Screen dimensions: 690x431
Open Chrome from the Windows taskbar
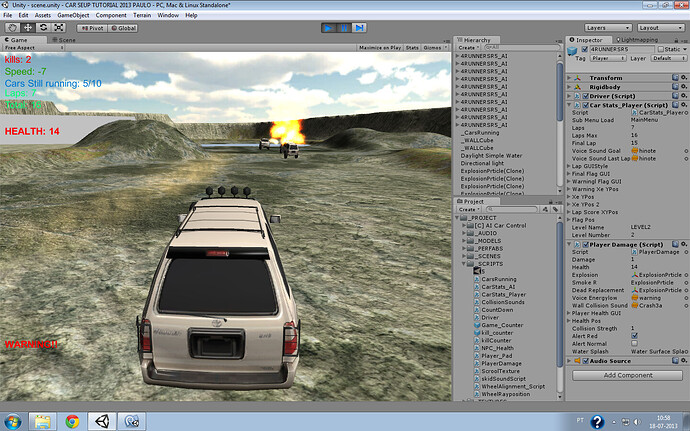72,421
